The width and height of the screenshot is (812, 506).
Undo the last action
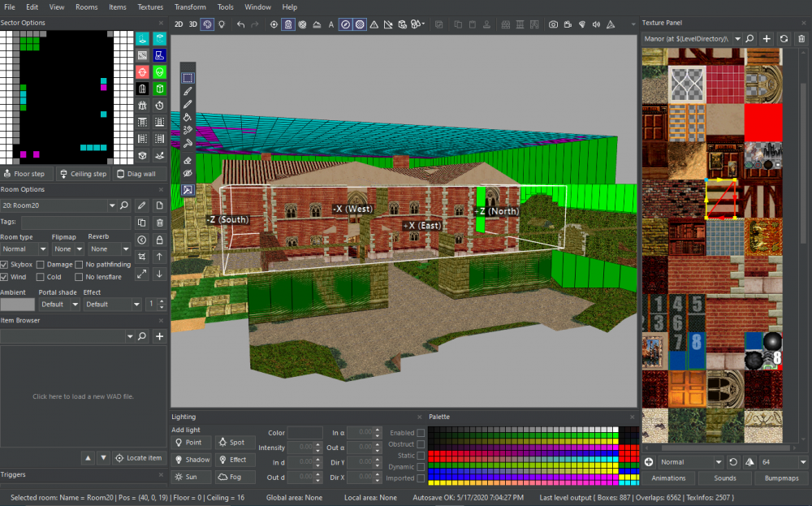241,24
